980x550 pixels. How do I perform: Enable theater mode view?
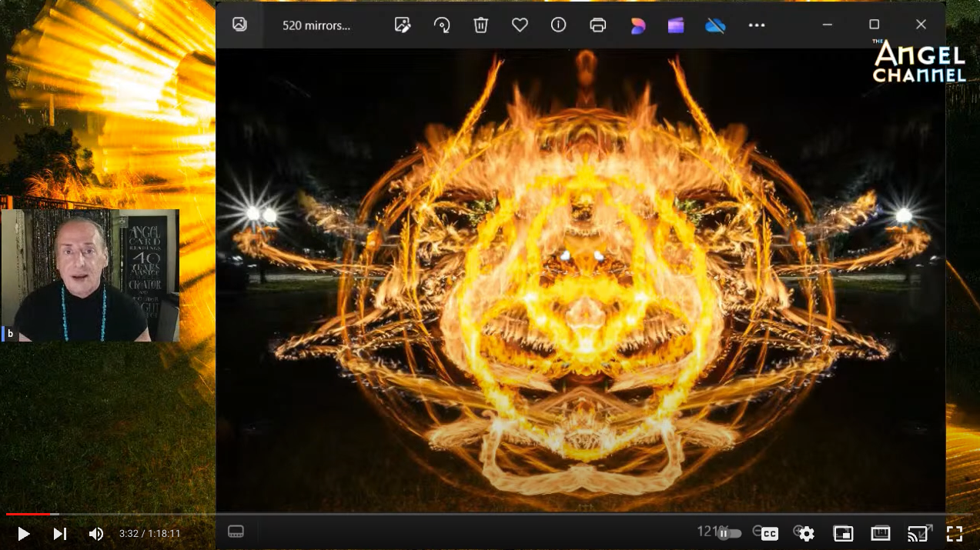click(x=880, y=534)
